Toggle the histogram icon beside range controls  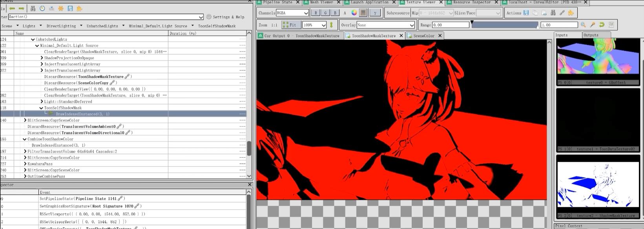(x=611, y=25)
